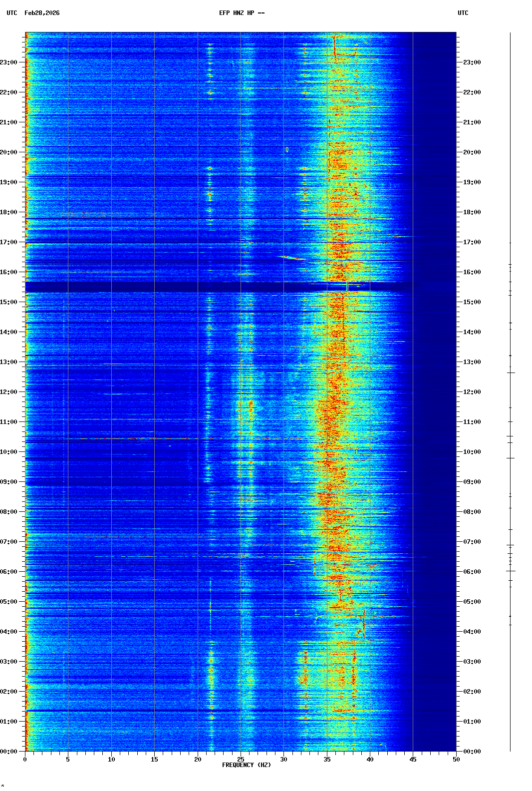532x791 pixels.
Task: Click the 18:00 time label on left axis
Action: coord(9,212)
